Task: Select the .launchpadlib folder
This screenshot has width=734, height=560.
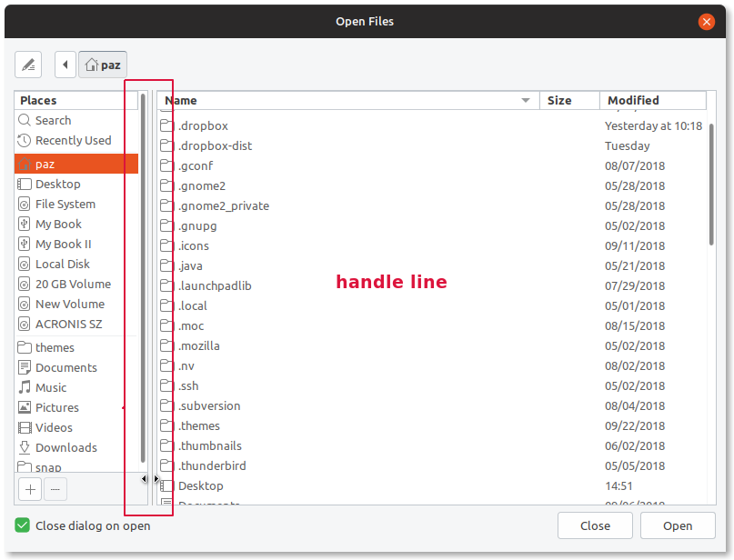Action: click(431, 285)
